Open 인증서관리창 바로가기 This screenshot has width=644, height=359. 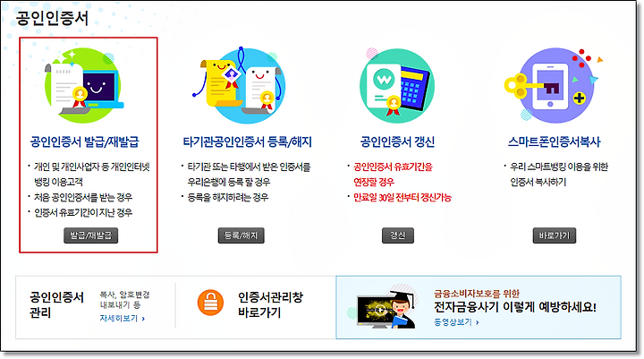pos(271,304)
